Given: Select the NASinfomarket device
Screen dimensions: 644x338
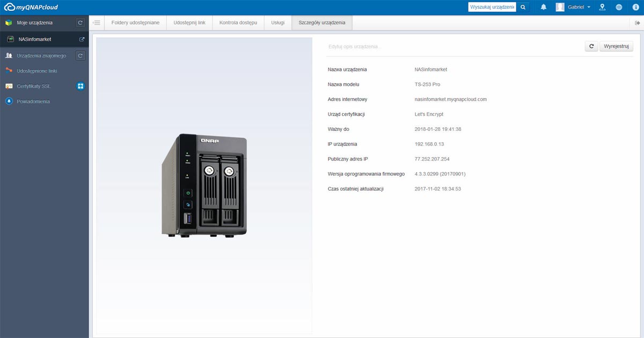Looking at the screenshot, I should tap(35, 39).
